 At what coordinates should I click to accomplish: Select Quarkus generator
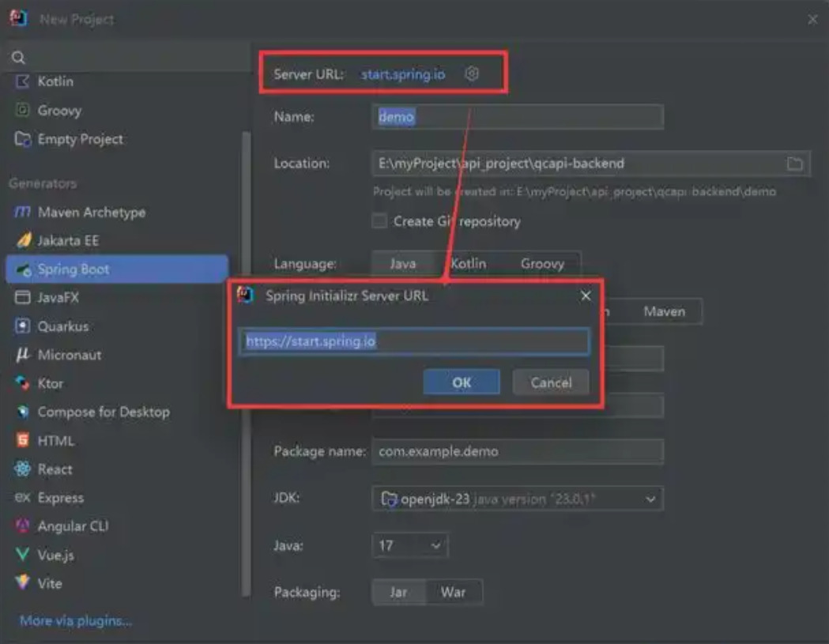click(x=118, y=326)
